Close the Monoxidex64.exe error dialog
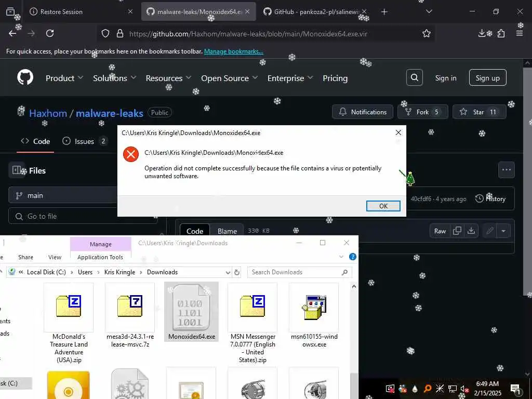 (398, 132)
